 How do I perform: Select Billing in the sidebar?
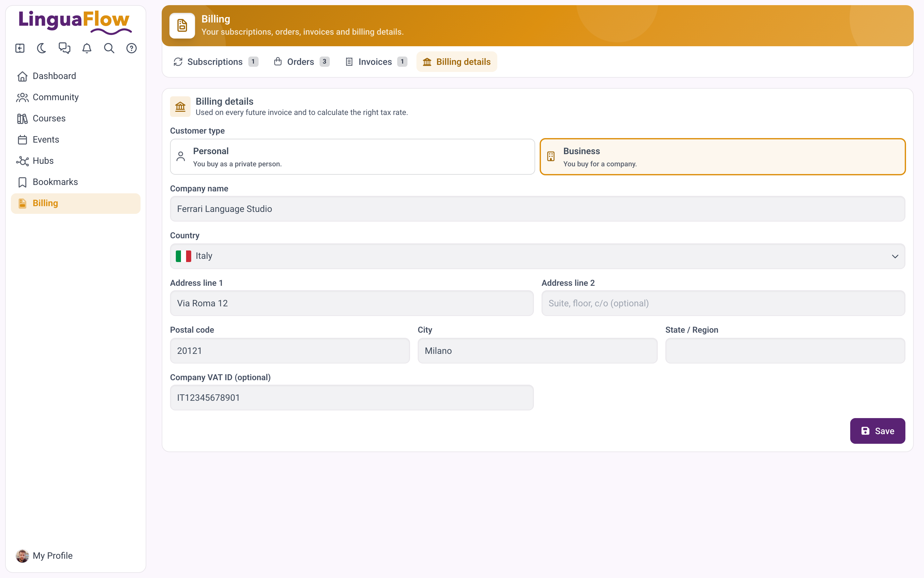(x=76, y=203)
